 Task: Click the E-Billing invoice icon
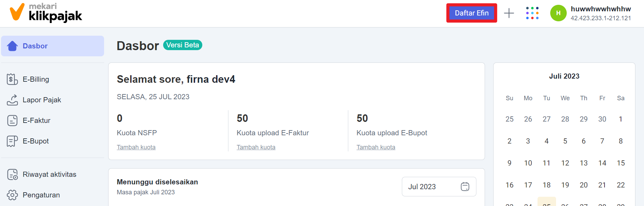click(12, 79)
